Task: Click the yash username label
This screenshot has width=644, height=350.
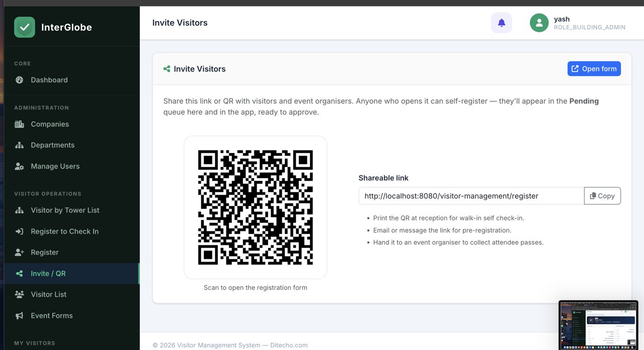Action: pos(561,19)
